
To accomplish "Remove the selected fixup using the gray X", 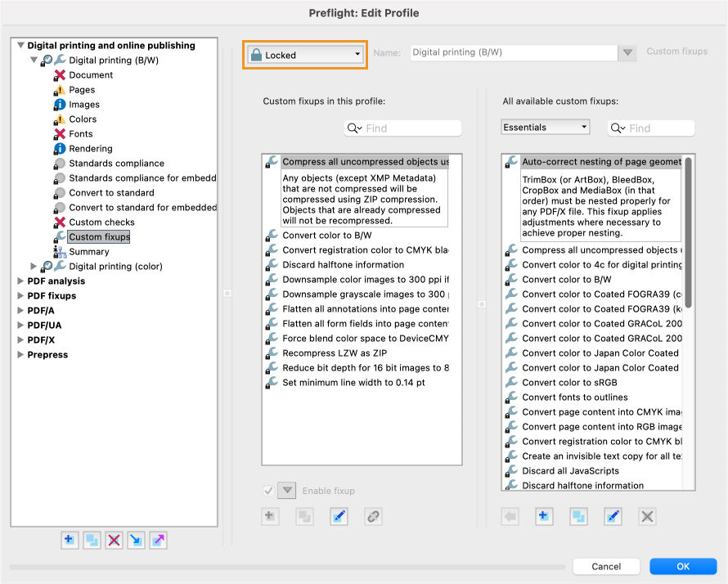I will 645,516.
